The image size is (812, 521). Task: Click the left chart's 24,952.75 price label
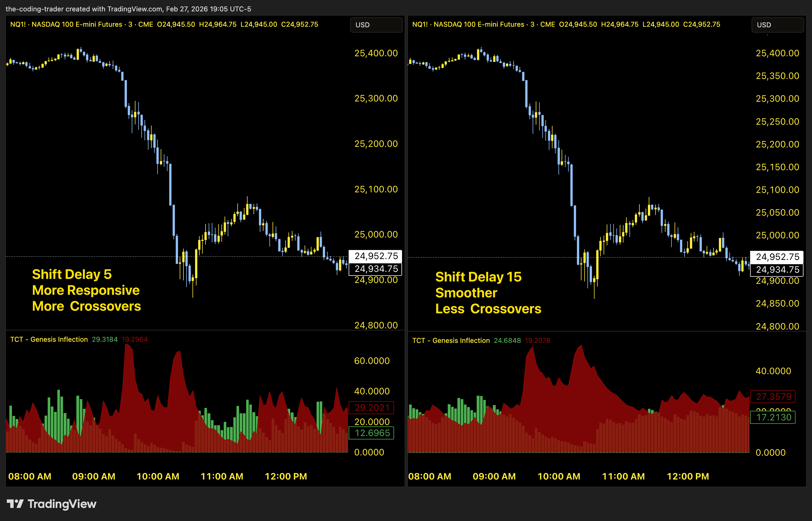(376, 256)
